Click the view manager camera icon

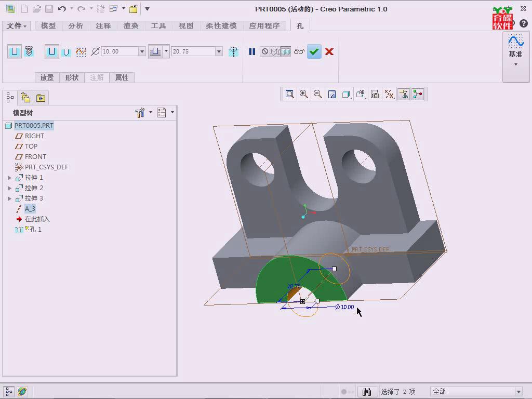pos(375,95)
